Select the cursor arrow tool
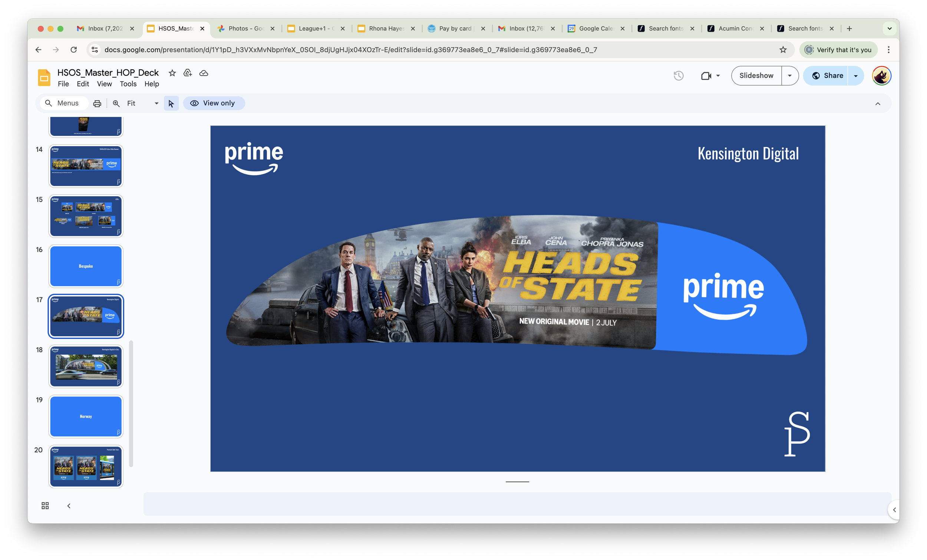The height and width of the screenshot is (560, 927). (x=171, y=103)
